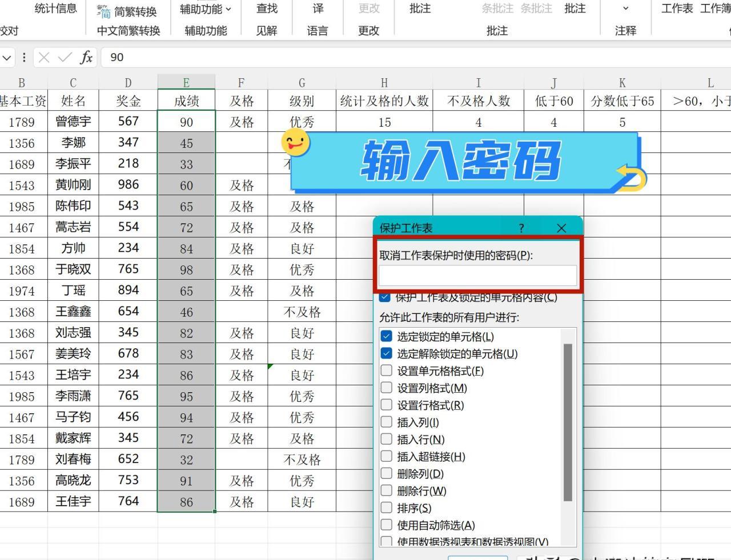Toggle 保护工作表及锁定的单元格内容 checkbox
The width and height of the screenshot is (731, 560).
click(385, 297)
